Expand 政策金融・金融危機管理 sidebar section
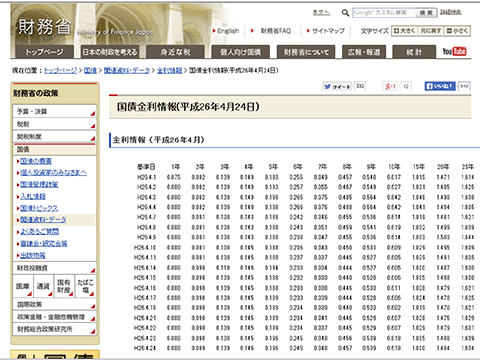Viewport: 480px width, 360px height. [x=55, y=317]
